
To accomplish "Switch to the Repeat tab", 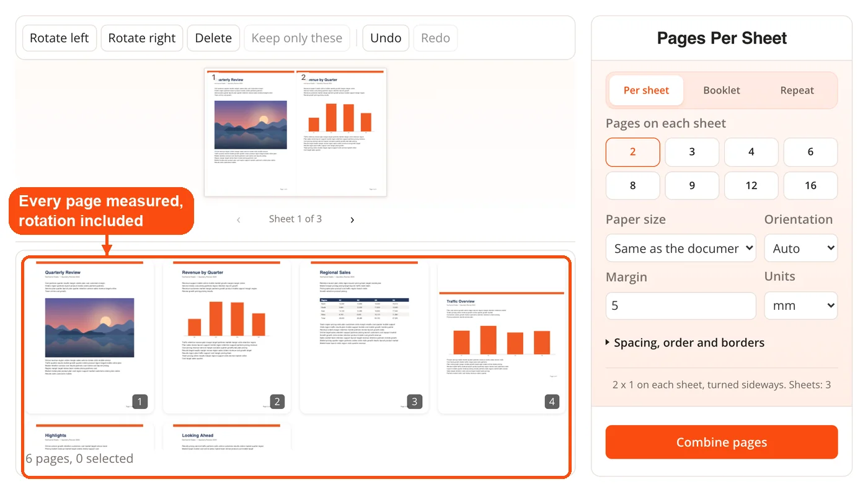I will (797, 90).
